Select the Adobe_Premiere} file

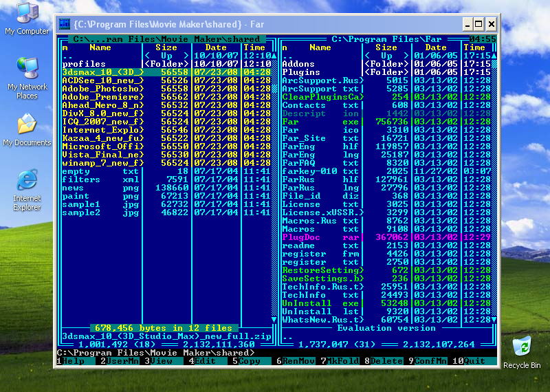point(166,97)
